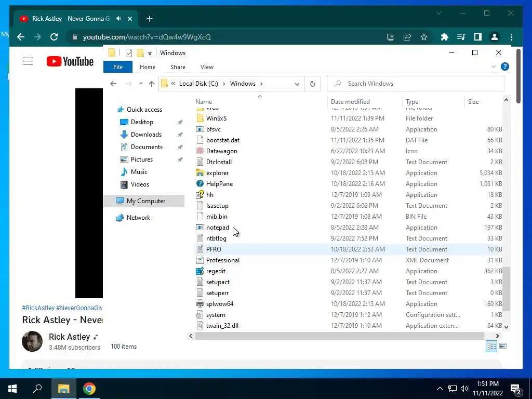Screen dimensions: 532x399
Task: Select the regedit application file
Action: coord(216,271)
